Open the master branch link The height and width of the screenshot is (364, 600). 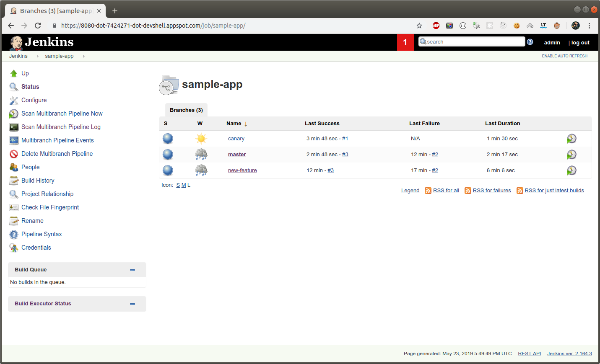237,155
